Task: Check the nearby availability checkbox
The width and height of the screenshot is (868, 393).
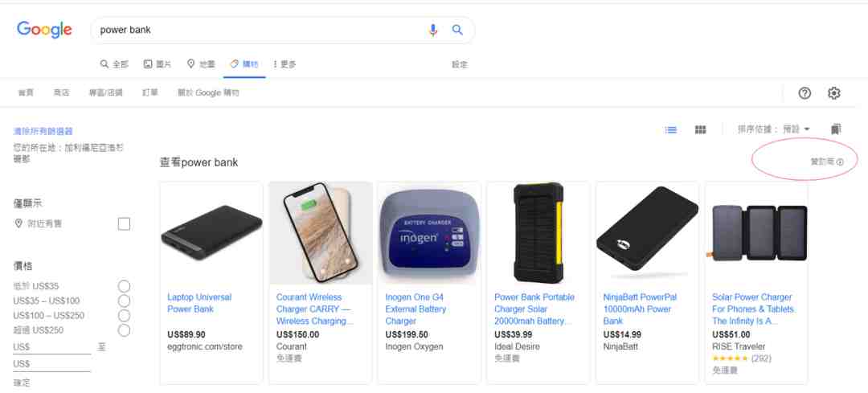Action: (124, 223)
